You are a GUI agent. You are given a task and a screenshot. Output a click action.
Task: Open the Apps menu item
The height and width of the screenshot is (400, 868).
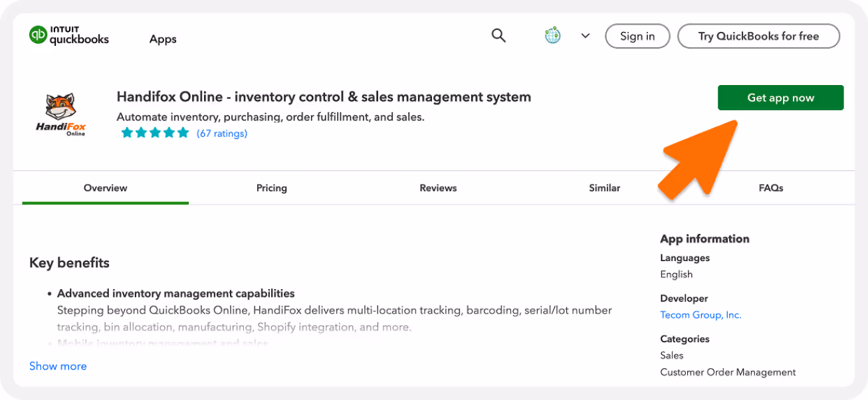pos(163,39)
